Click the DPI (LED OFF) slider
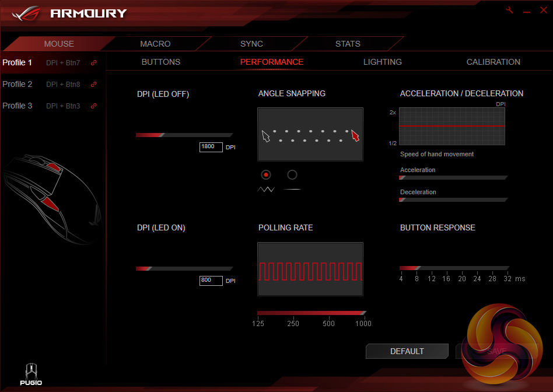Screen dimensions: 553x392 [184, 135]
